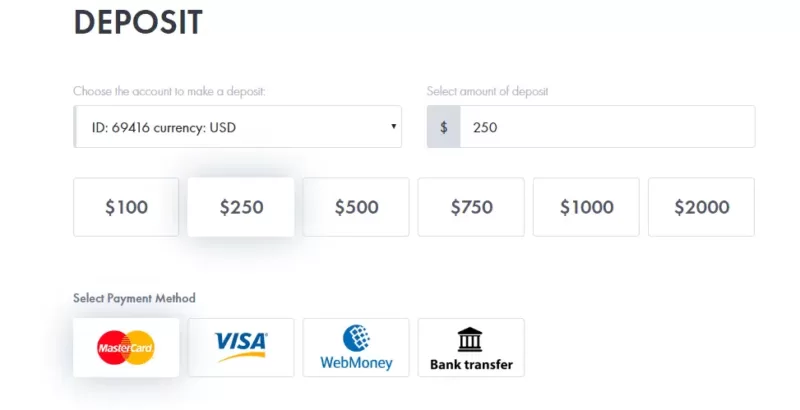Choose the $2000 preset amount
The height and width of the screenshot is (410, 800).
[701, 207]
